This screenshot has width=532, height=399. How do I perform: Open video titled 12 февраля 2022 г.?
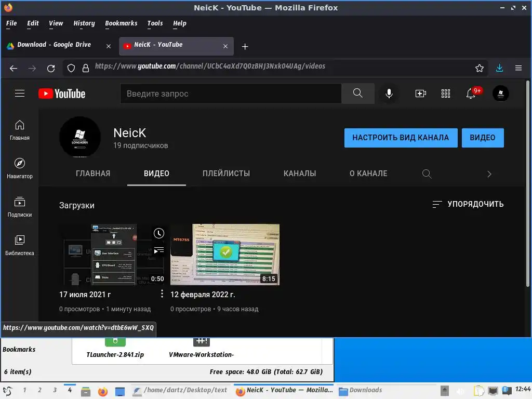pyautogui.click(x=203, y=294)
